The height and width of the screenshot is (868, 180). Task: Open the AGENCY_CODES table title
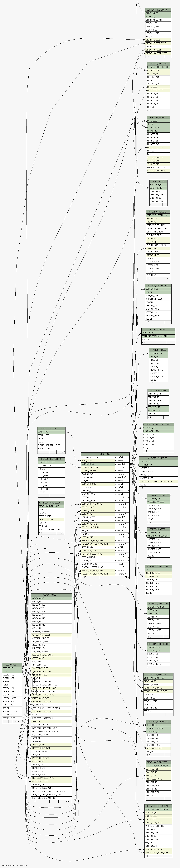point(51,595)
